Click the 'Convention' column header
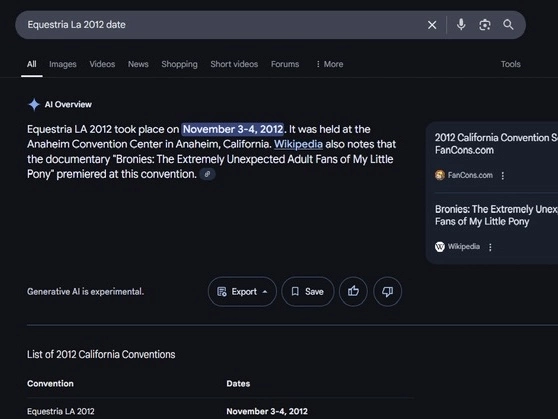Screen dimensions: 558x419 (50, 384)
